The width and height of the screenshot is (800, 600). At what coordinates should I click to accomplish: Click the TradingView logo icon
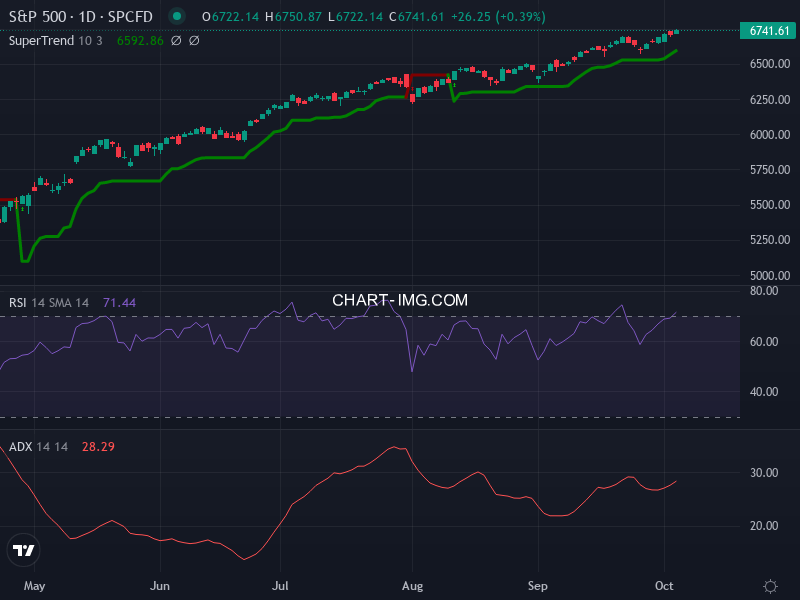coord(24,549)
